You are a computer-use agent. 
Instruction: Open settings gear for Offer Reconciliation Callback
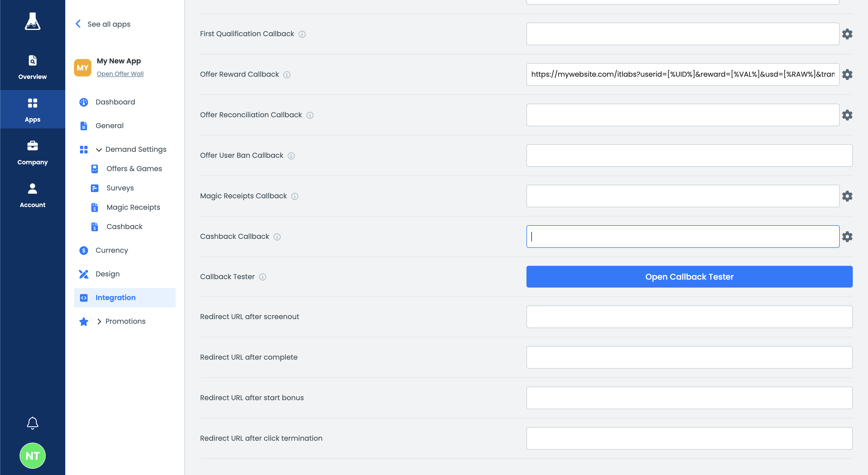[847, 115]
